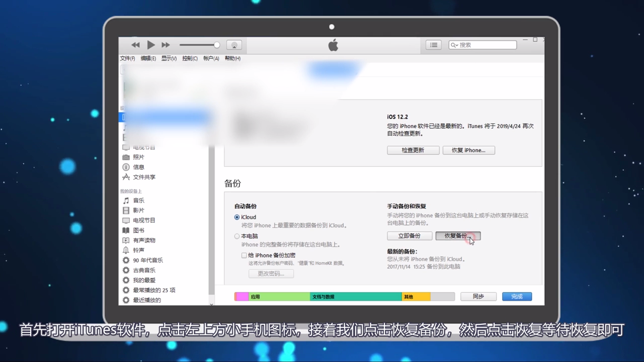Screen dimensions: 644x362
Task: Click the iOS 12.2 version text
Action: click(x=397, y=117)
